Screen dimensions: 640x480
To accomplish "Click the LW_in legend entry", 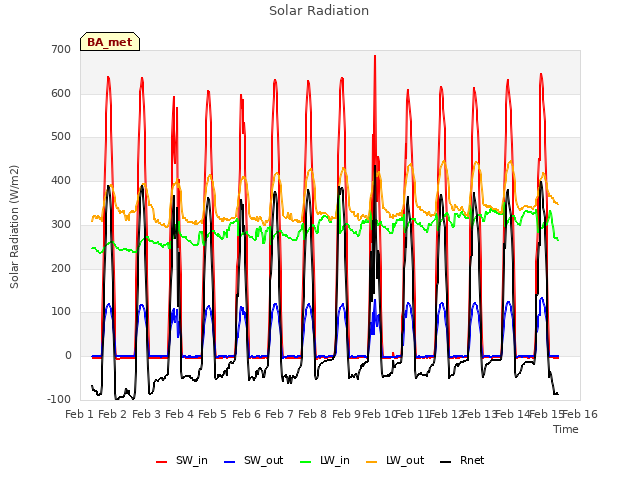I will click(325, 460).
